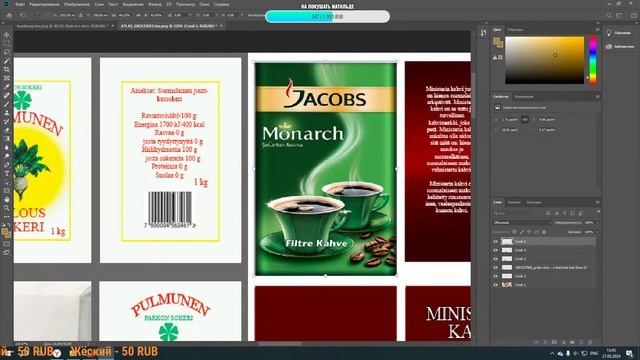Click the delete layer trash icon
The width and height of the screenshot is (640, 360).
[590, 342]
